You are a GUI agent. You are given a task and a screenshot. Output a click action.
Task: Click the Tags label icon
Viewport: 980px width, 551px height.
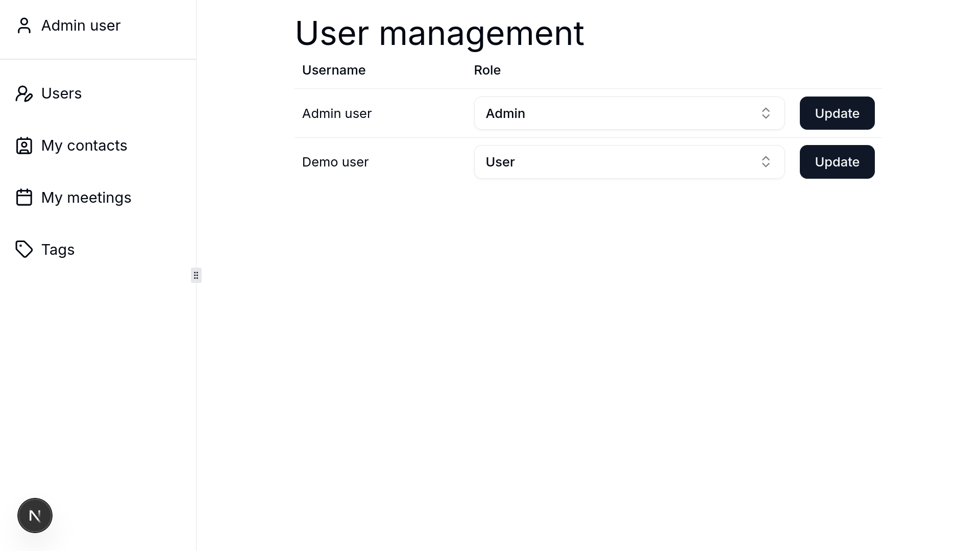pyautogui.click(x=24, y=250)
